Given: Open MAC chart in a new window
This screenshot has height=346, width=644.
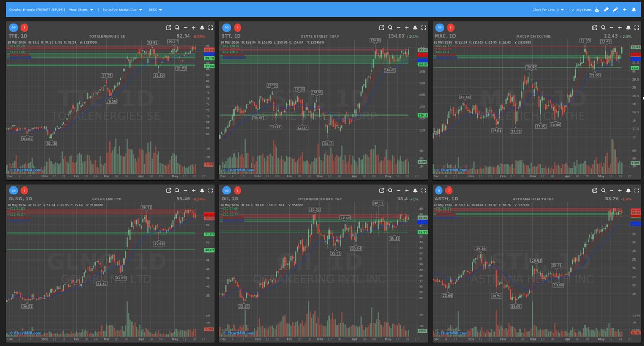Looking at the screenshot, I should click(x=595, y=27).
